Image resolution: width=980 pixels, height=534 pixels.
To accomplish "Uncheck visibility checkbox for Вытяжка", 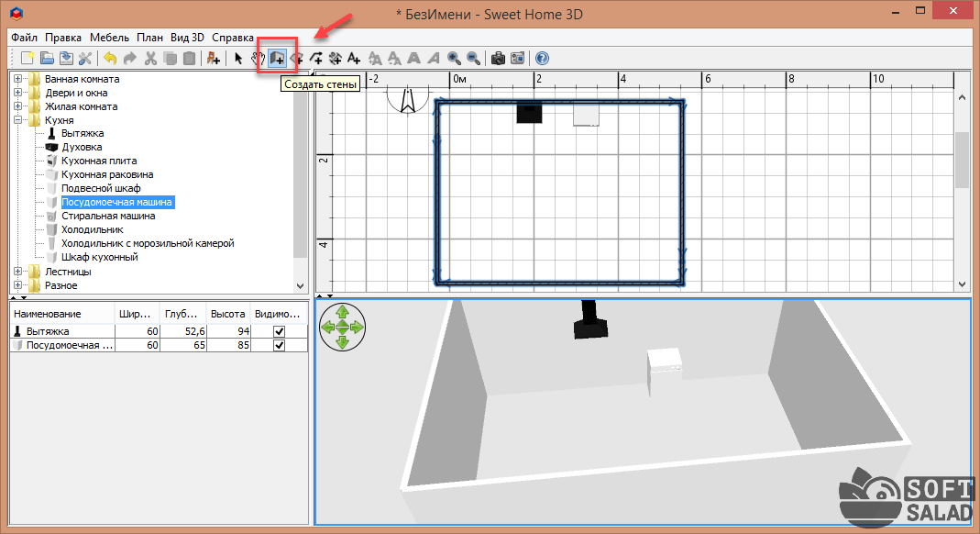I will click(279, 331).
